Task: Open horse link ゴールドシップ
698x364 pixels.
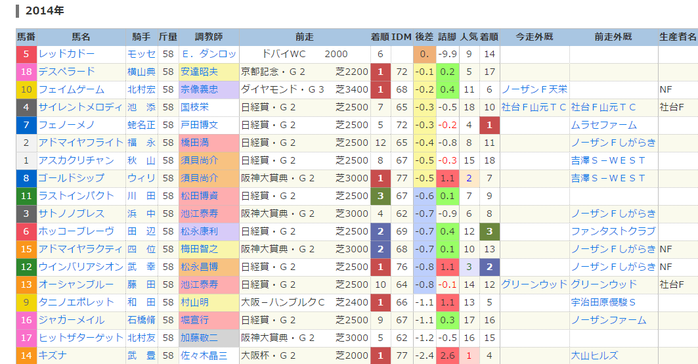Action: 71,178
